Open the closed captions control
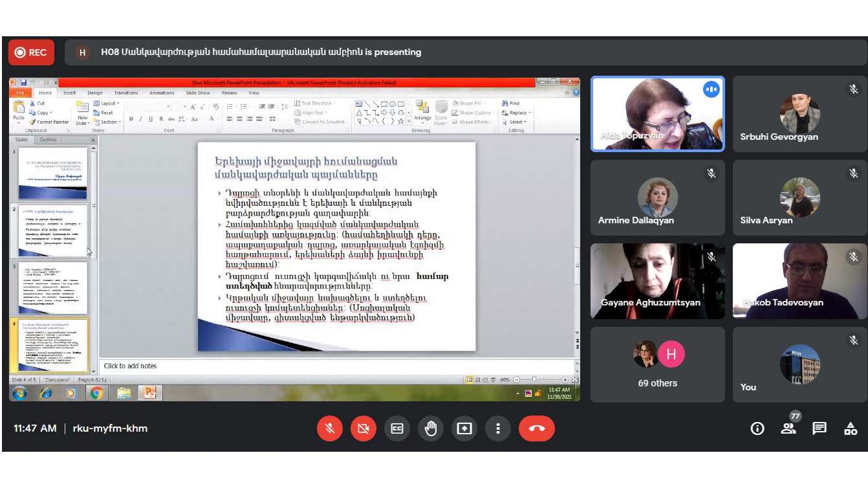The image size is (868, 488). click(x=397, y=428)
